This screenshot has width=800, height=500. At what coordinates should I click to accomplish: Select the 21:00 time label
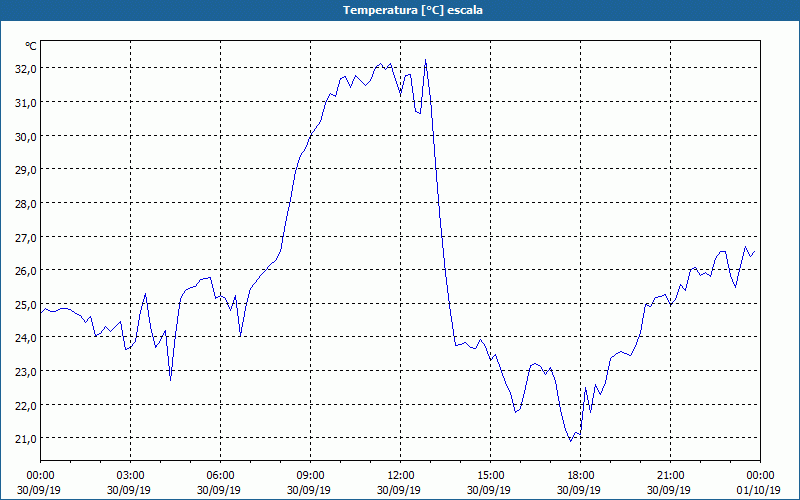click(x=670, y=475)
